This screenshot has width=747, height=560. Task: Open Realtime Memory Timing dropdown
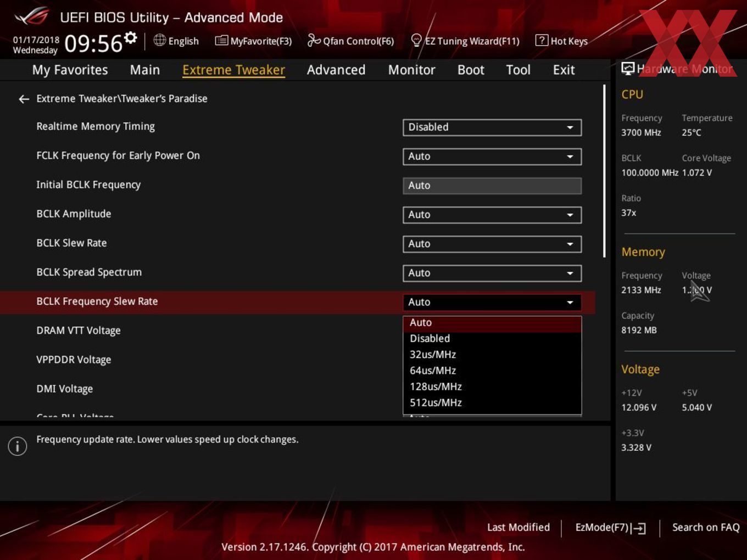[x=492, y=127]
